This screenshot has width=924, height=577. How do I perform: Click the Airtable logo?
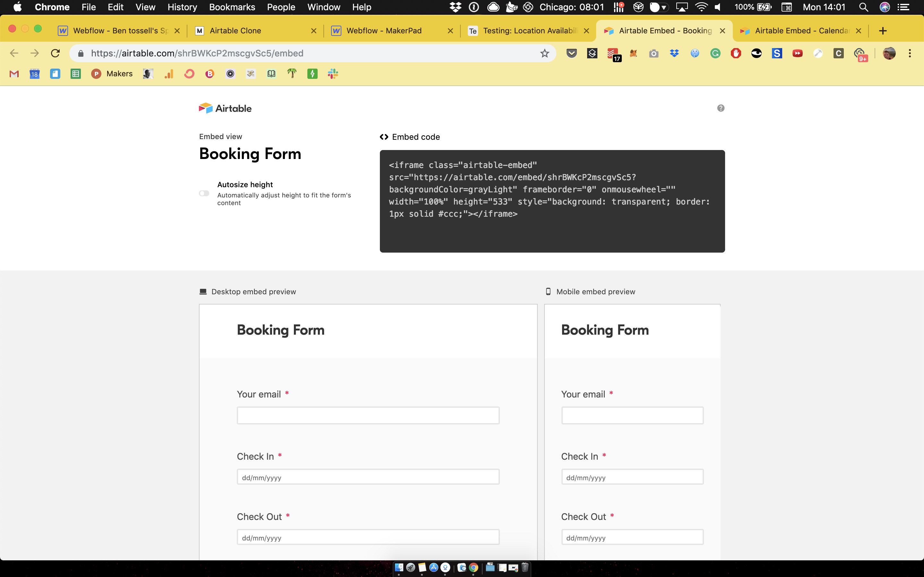pyautogui.click(x=225, y=108)
